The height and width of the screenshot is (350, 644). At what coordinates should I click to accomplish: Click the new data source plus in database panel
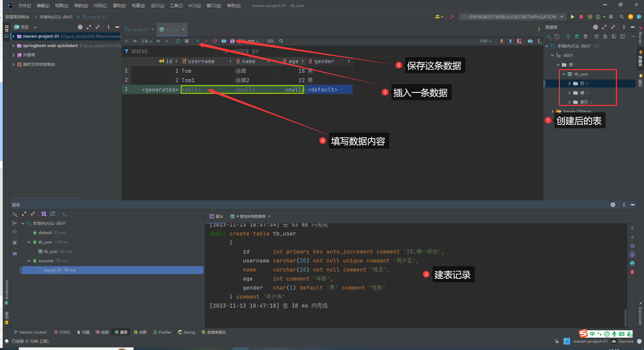[549, 36]
